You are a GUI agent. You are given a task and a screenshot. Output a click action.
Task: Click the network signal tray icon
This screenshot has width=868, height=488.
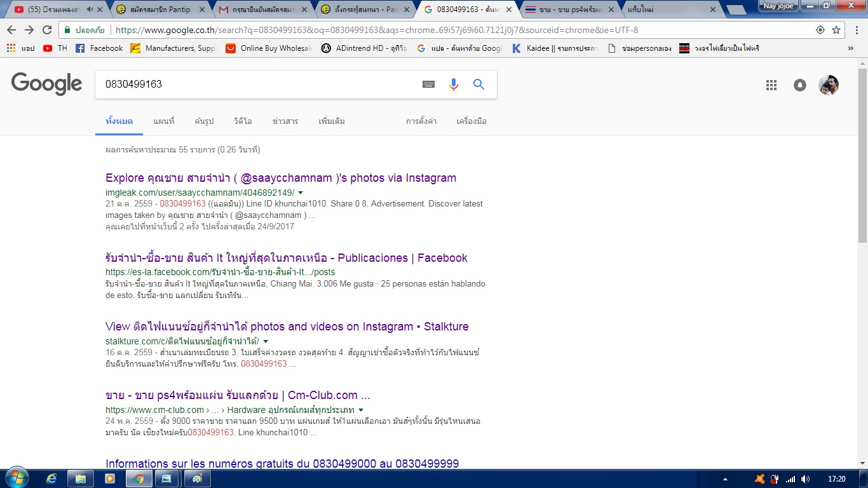pos(790,479)
